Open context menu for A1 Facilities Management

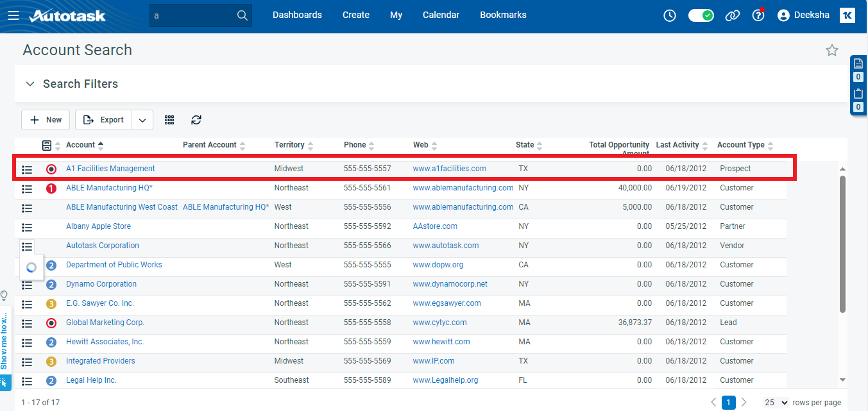pos(27,169)
